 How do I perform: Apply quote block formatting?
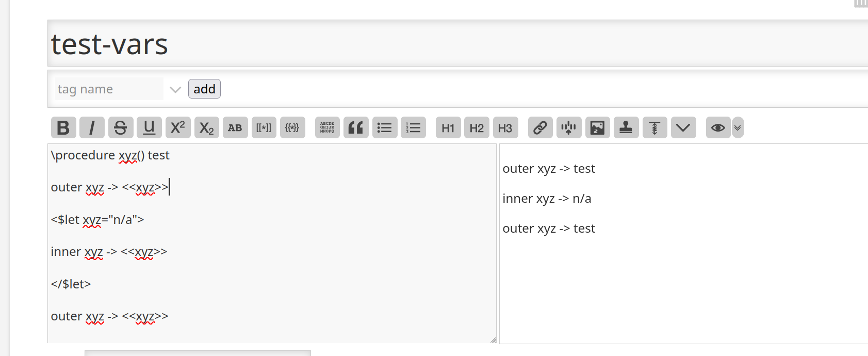click(x=356, y=127)
